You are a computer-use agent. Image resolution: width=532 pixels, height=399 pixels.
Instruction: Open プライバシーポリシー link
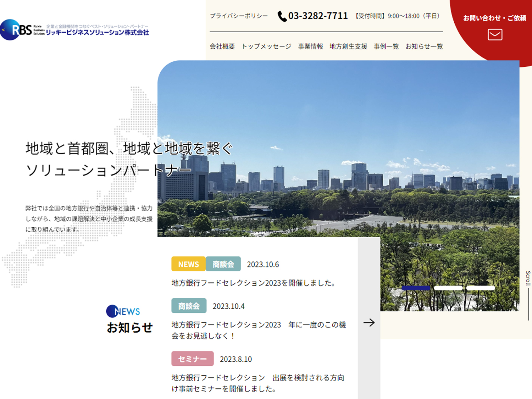point(239,16)
